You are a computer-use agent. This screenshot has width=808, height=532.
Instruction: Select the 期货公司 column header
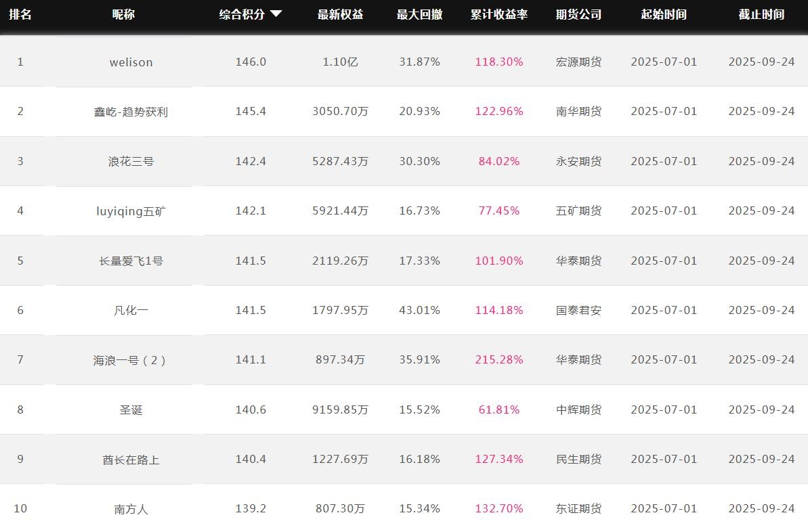pyautogui.click(x=578, y=14)
